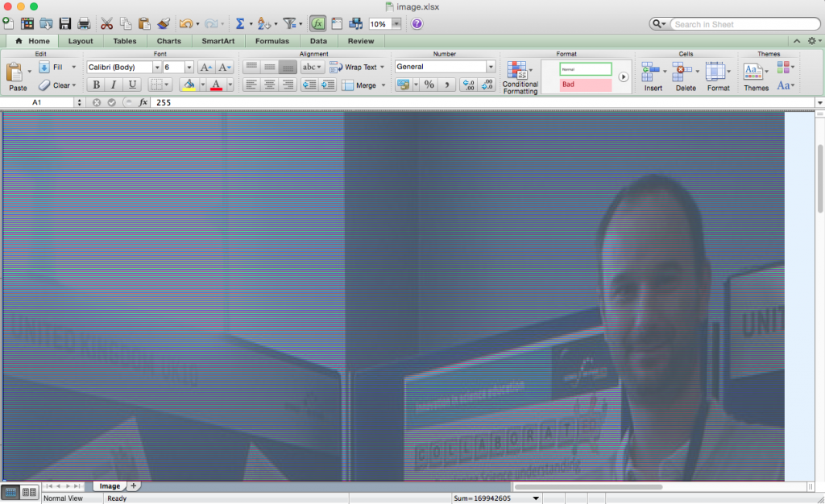Open new from template gallery icon
The height and width of the screenshot is (504, 825).
(27, 23)
